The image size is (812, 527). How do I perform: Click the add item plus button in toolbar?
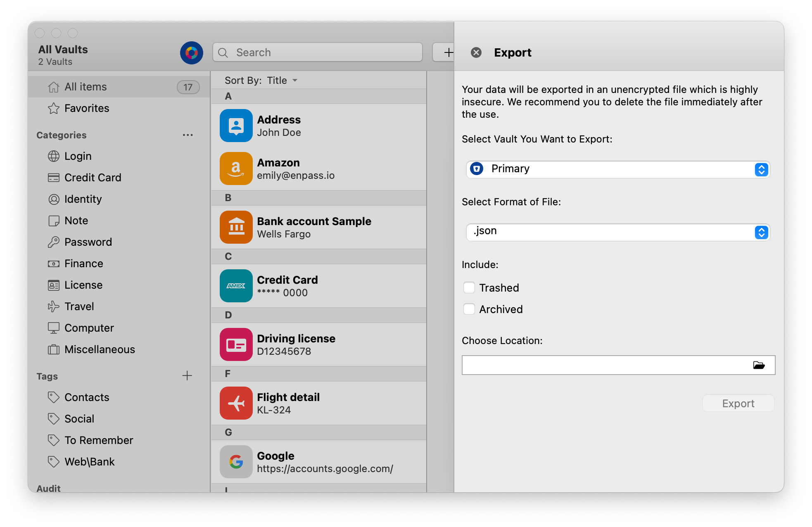[x=448, y=52]
